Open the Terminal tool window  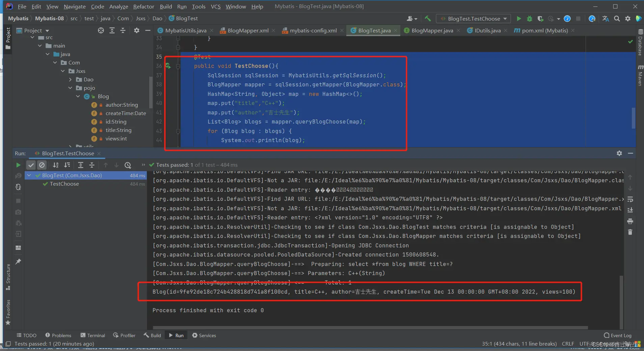tap(93, 335)
